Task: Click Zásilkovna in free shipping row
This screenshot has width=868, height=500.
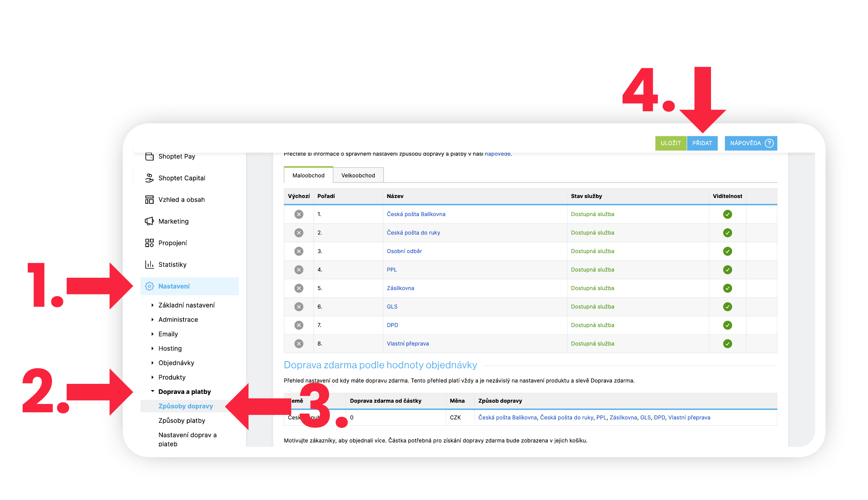Action: pos(623,418)
